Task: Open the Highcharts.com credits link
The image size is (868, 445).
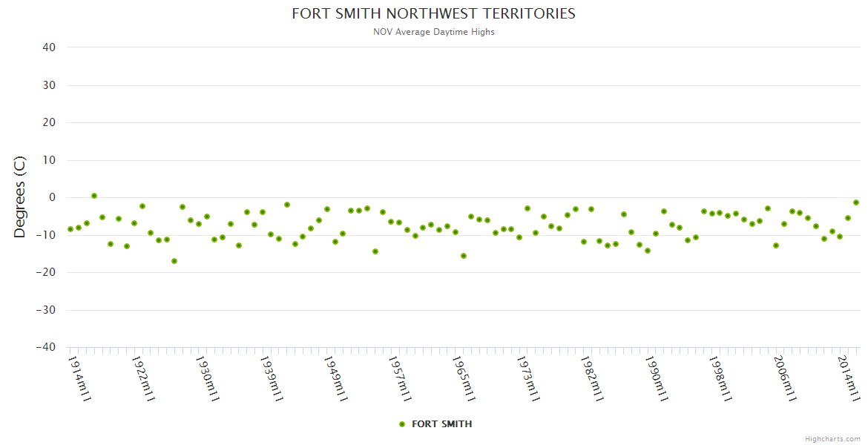Action: [832, 439]
